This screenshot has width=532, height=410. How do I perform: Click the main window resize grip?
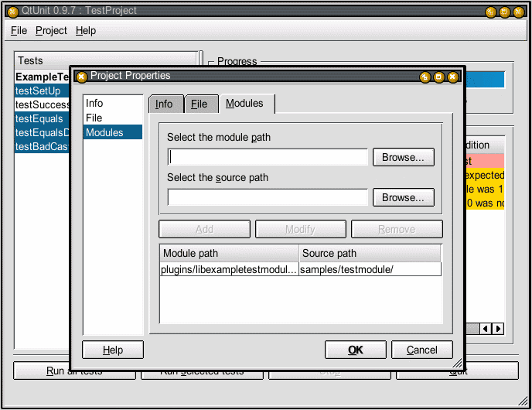point(523,401)
